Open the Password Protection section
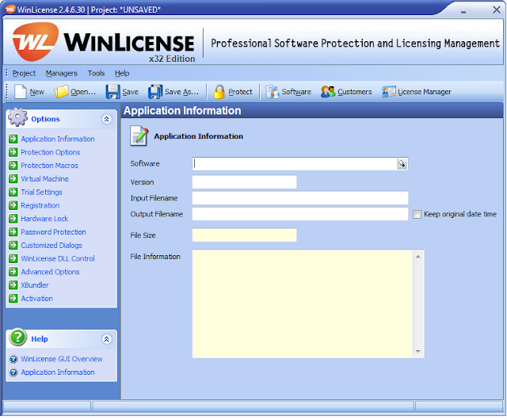The width and height of the screenshot is (507, 420). [x=53, y=231]
